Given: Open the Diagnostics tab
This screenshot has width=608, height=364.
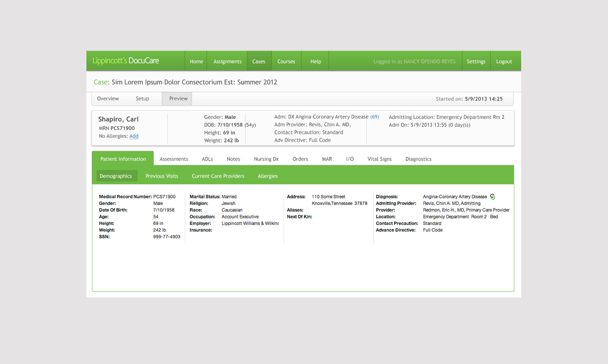Looking at the screenshot, I should tap(418, 159).
